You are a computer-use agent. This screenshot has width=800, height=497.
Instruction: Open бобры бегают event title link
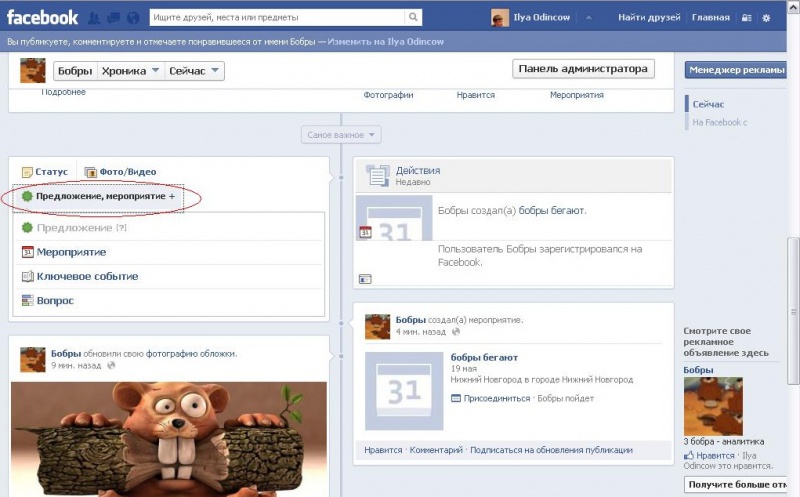(x=484, y=358)
